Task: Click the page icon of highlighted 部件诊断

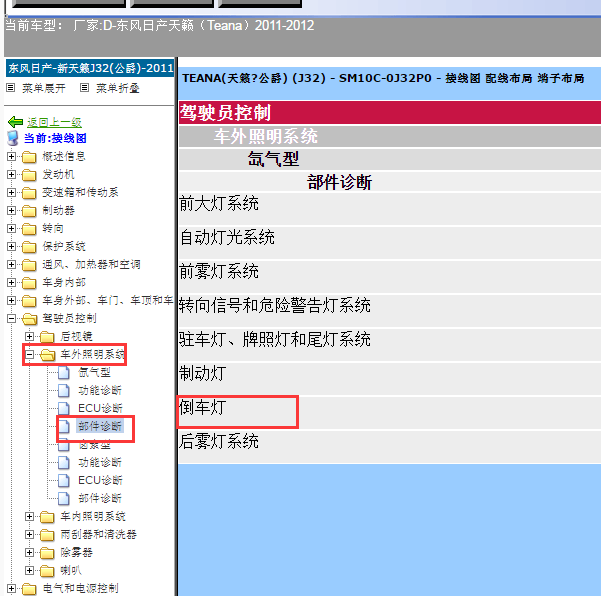Action: point(64,426)
